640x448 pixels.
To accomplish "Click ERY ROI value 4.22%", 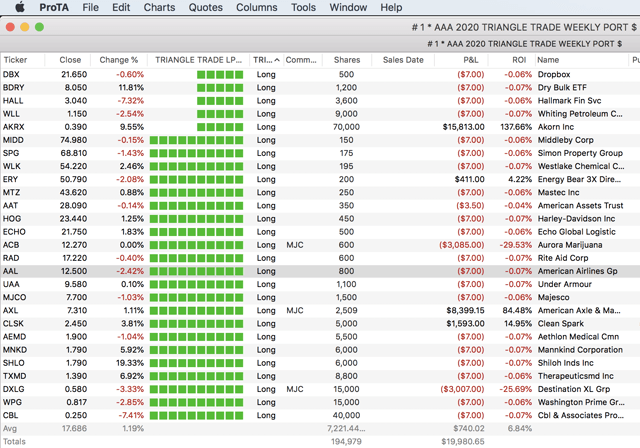I will 520,179.
